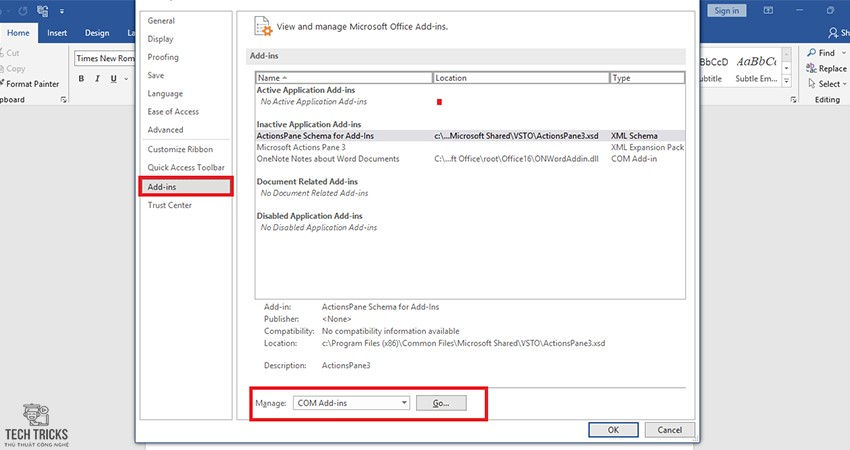Viewport: 850px width, 450px height.
Task: Open the underline style dropdown arrow
Action: (126, 79)
